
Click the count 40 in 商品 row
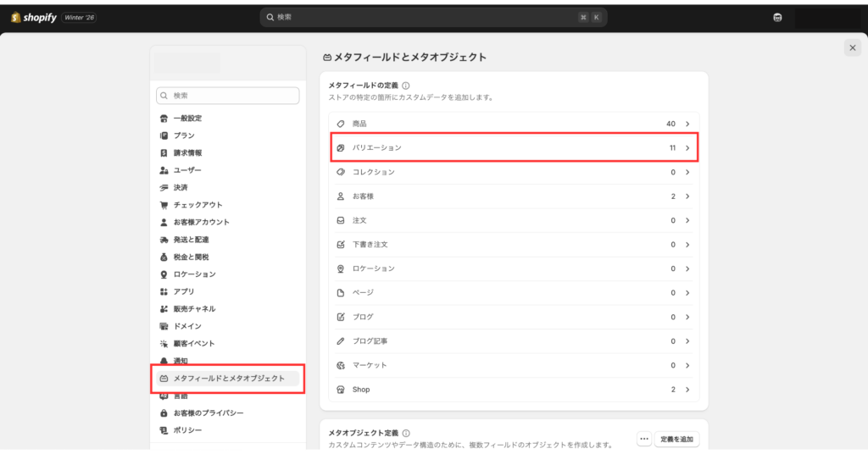click(x=671, y=124)
